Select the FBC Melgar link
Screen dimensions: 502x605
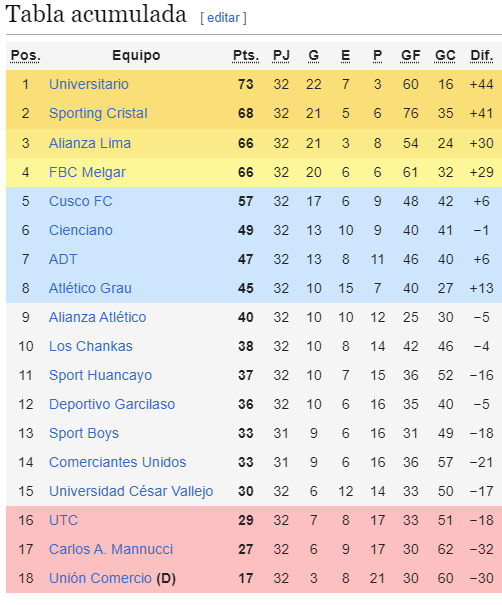tap(87, 172)
